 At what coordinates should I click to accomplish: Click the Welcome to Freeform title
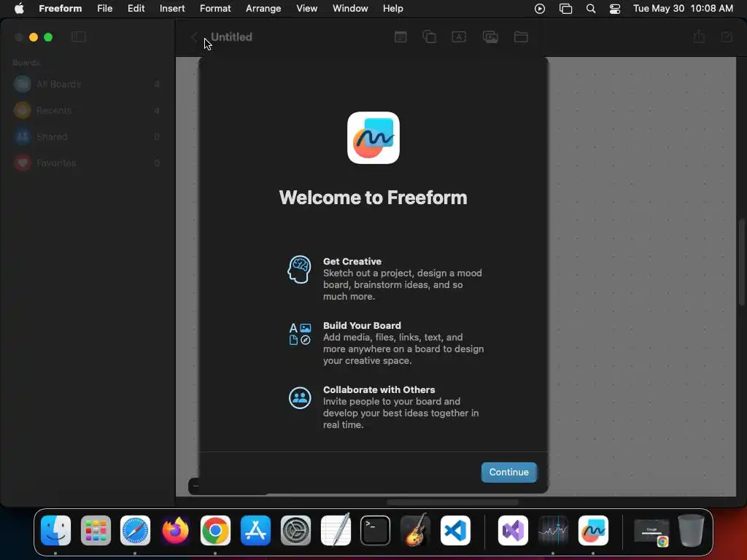click(x=373, y=198)
